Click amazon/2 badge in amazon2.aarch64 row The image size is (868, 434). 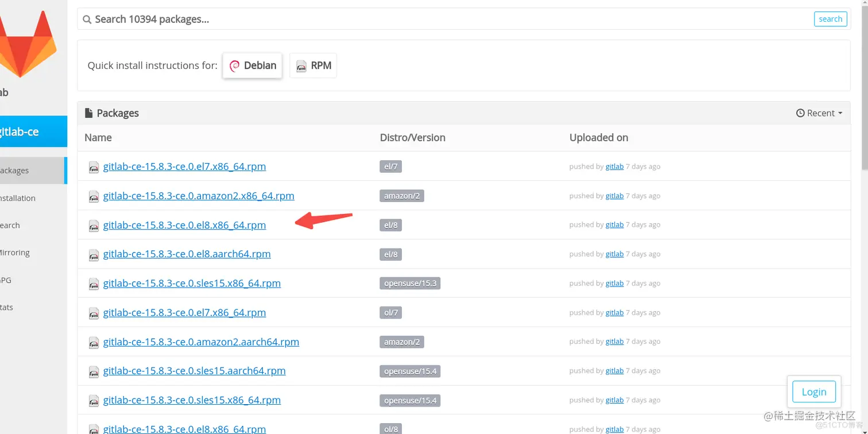coord(402,342)
